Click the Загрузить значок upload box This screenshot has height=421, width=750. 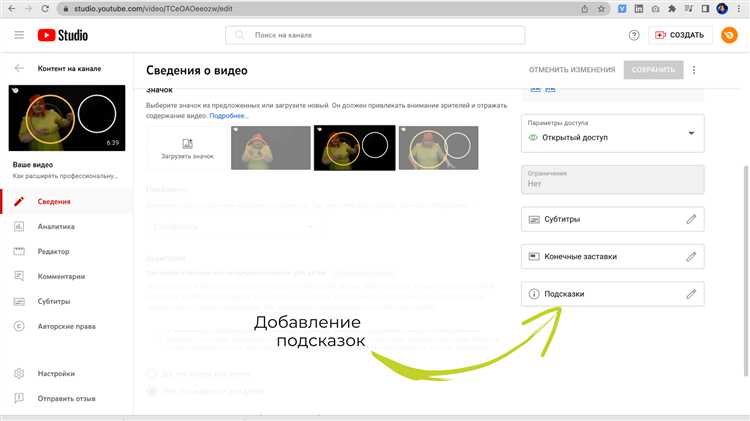pyautogui.click(x=187, y=148)
